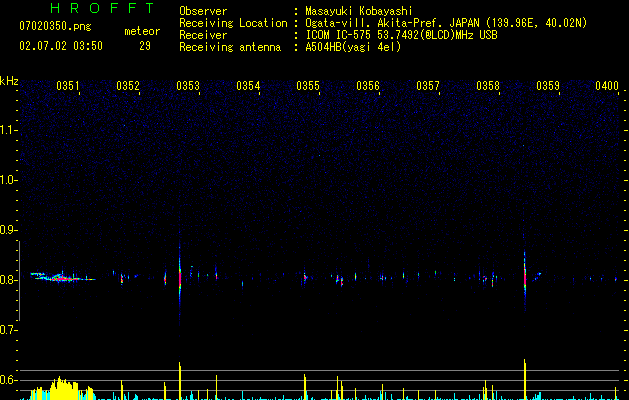Click the meteor count 29
The height and width of the screenshot is (400, 629).
(145, 46)
